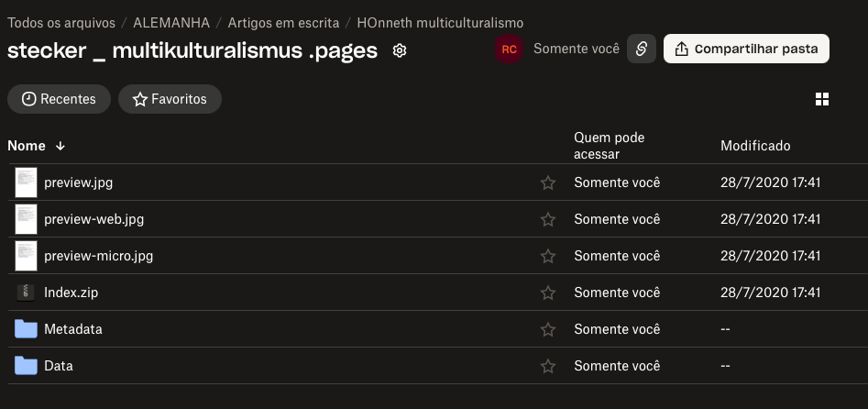Toggle favorite star for Metadata folder
The width and height of the screenshot is (868, 409).
(x=548, y=329)
